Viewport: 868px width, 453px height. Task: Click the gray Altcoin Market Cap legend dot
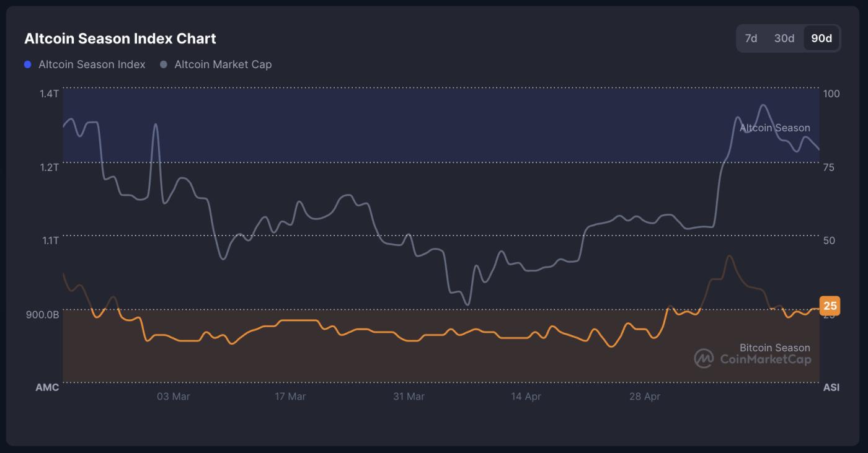click(x=164, y=64)
